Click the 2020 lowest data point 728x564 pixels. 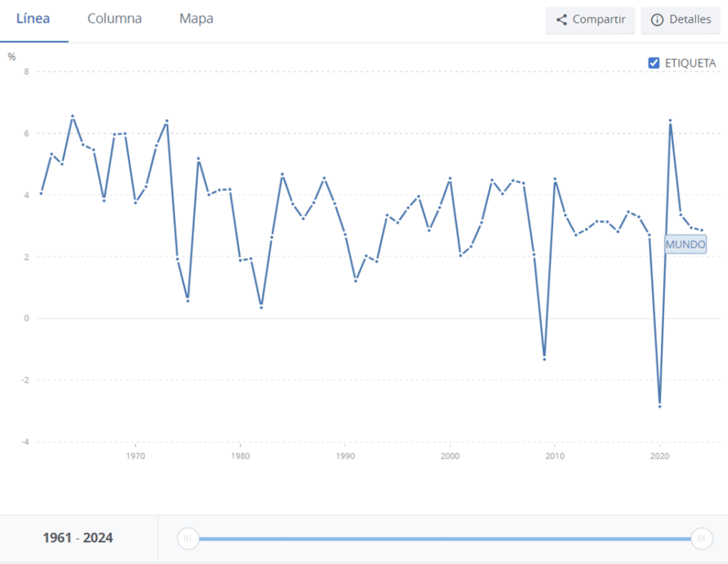coord(660,406)
